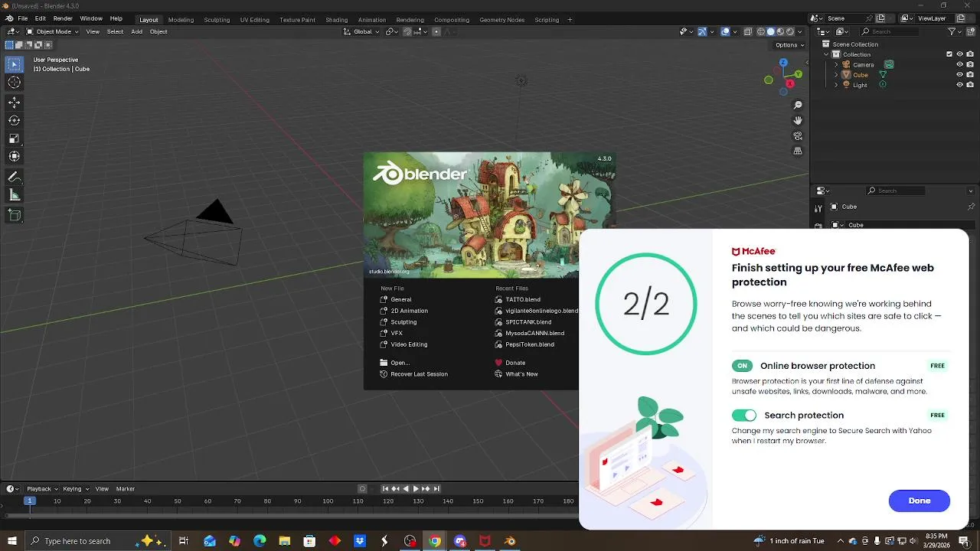
Task: Click the pan view hand icon
Action: coord(798,120)
